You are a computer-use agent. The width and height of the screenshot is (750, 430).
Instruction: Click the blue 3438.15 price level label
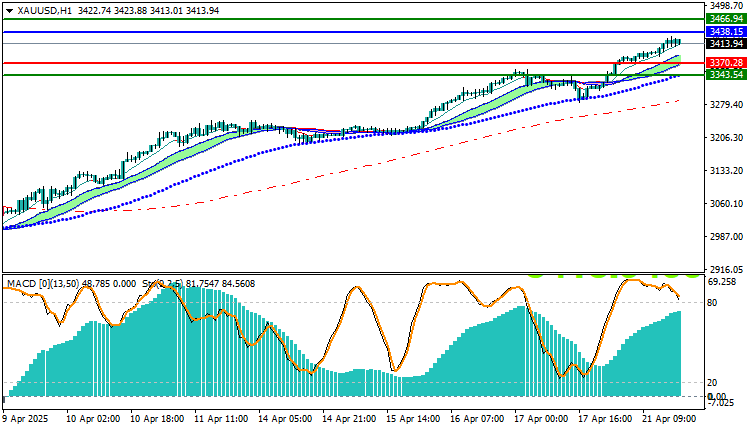click(x=726, y=32)
